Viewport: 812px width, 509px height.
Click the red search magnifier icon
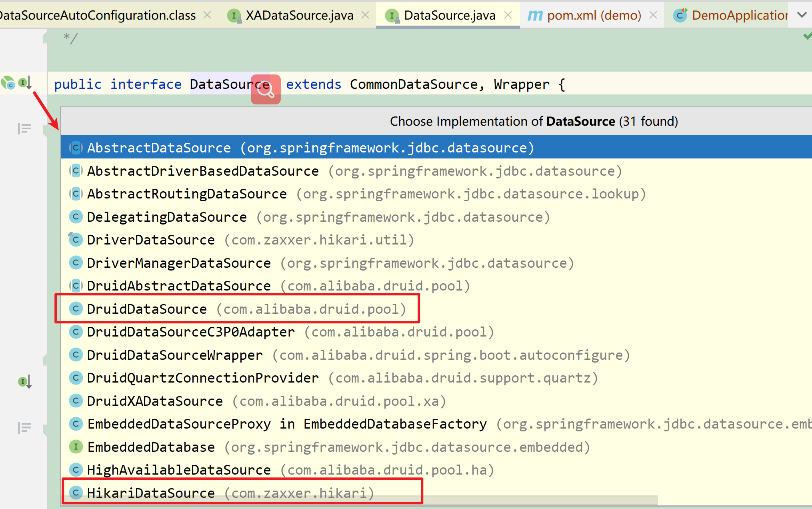266,90
